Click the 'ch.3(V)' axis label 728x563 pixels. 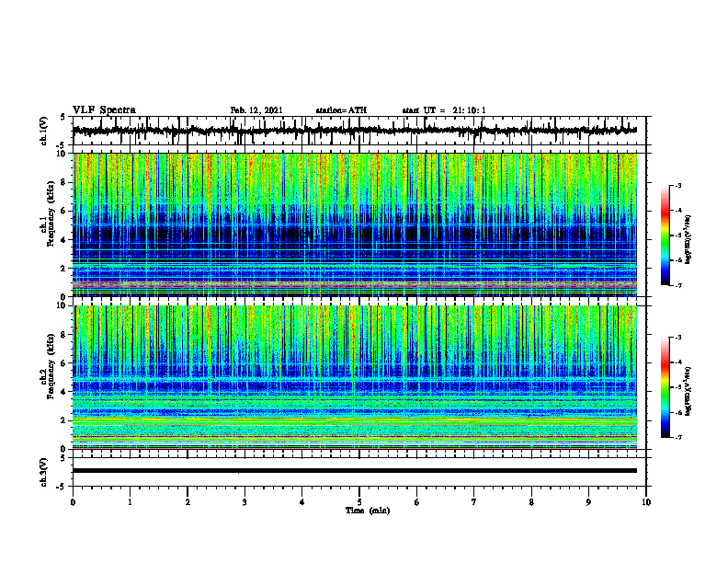(44, 472)
